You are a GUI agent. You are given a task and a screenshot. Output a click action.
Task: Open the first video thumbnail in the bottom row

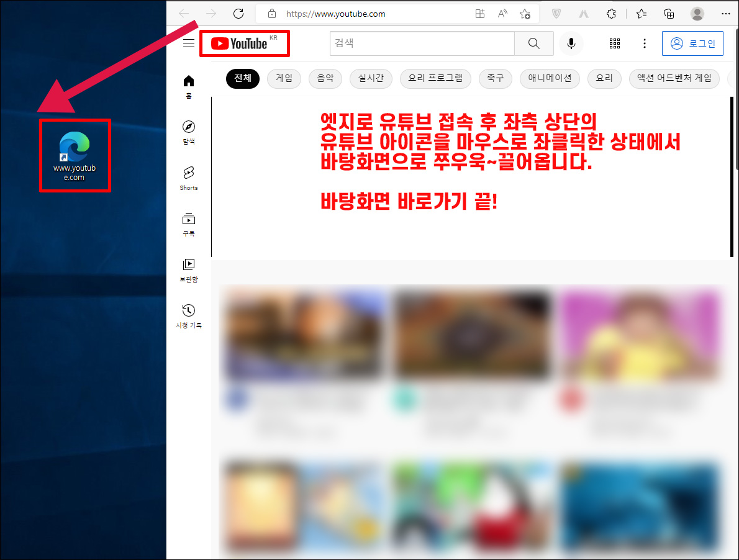[303, 506]
